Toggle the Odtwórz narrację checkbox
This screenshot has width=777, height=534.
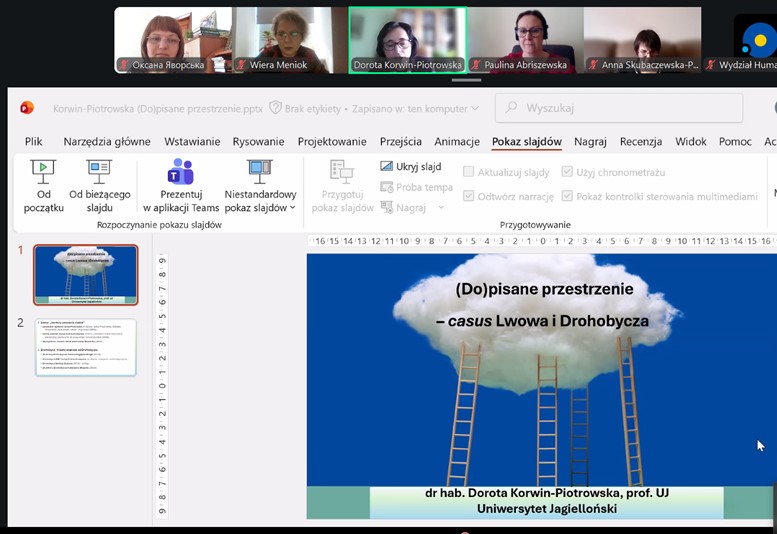click(469, 196)
